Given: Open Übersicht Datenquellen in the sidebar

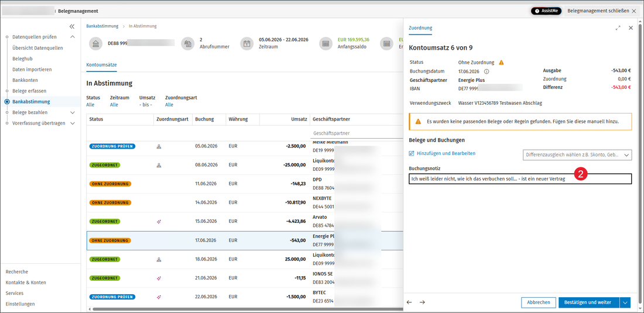Looking at the screenshot, I should coord(38,48).
